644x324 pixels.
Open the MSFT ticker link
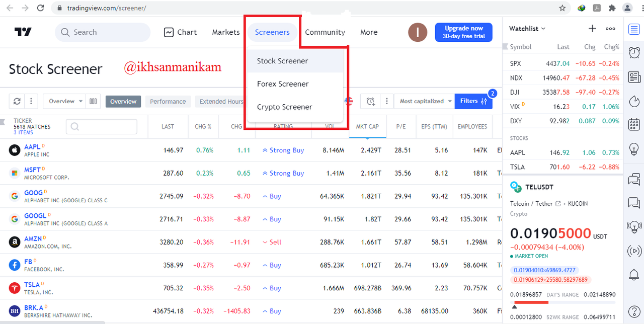point(33,170)
